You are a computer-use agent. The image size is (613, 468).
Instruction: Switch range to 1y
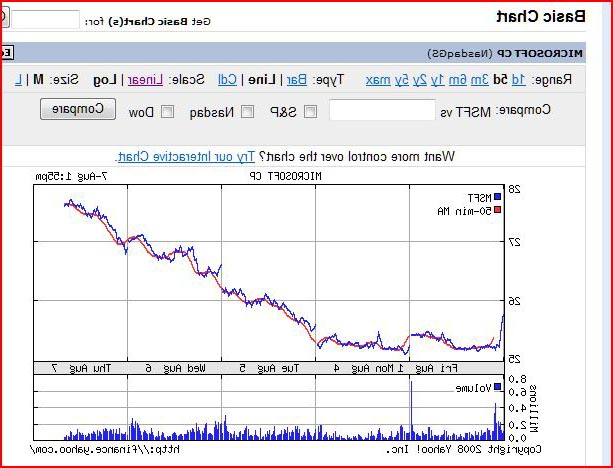(438, 80)
